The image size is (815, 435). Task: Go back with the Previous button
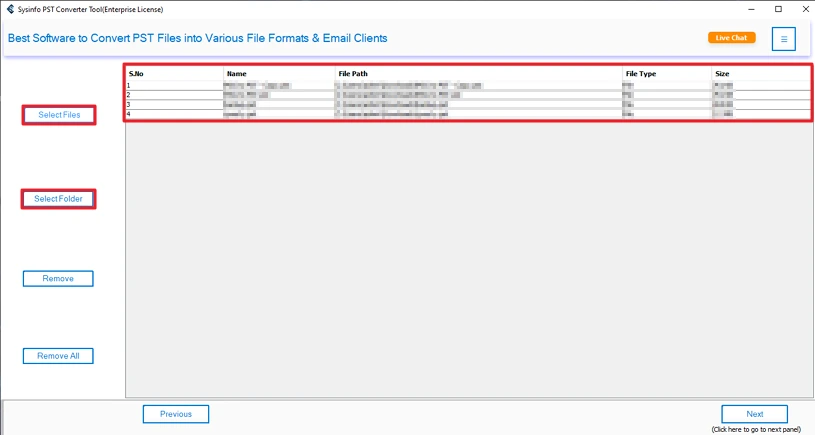(176, 414)
